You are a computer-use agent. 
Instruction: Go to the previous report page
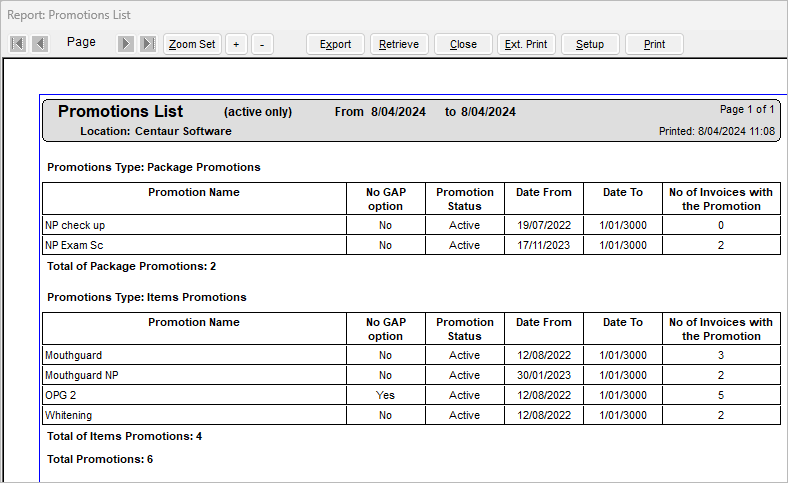(x=40, y=44)
